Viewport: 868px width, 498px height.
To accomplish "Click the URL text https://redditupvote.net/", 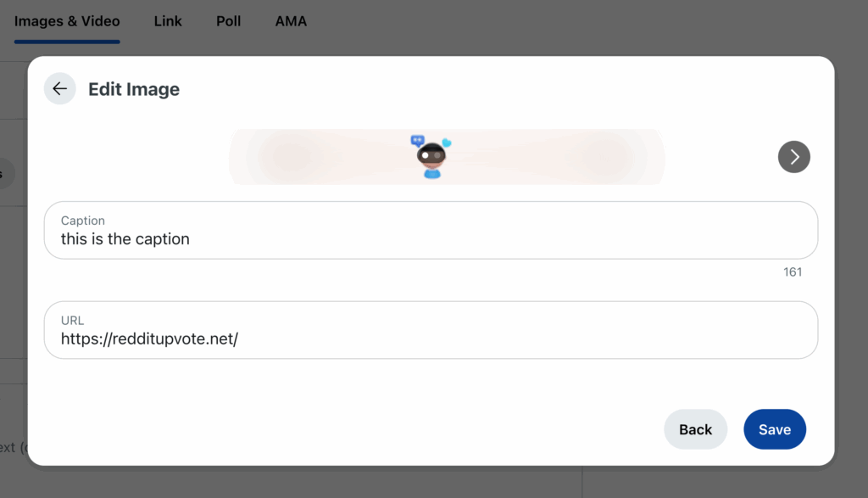I will (149, 339).
